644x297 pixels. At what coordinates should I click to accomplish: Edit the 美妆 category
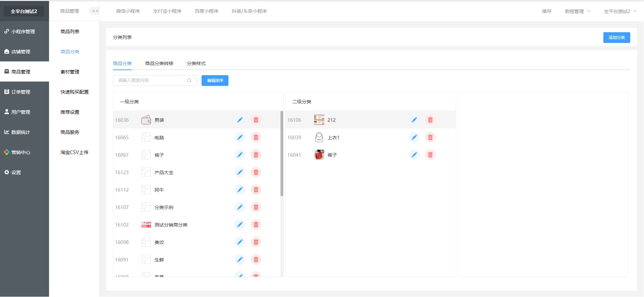pyautogui.click(x=240, y=242)
